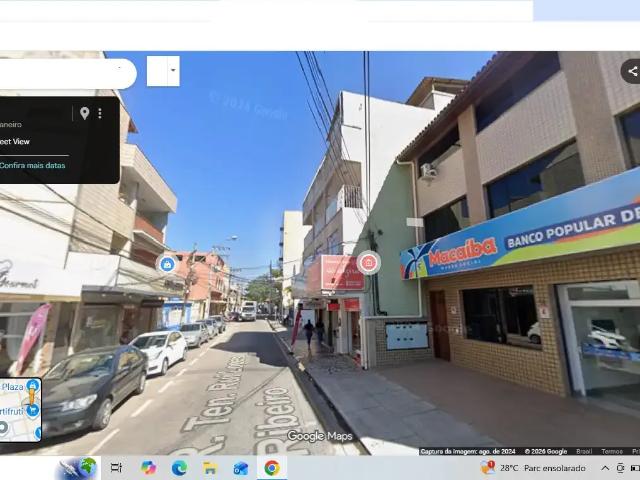This screenshot has width=640, height=480.
Task: Open Outlook from the taskbar
Action: coord(241,468)
